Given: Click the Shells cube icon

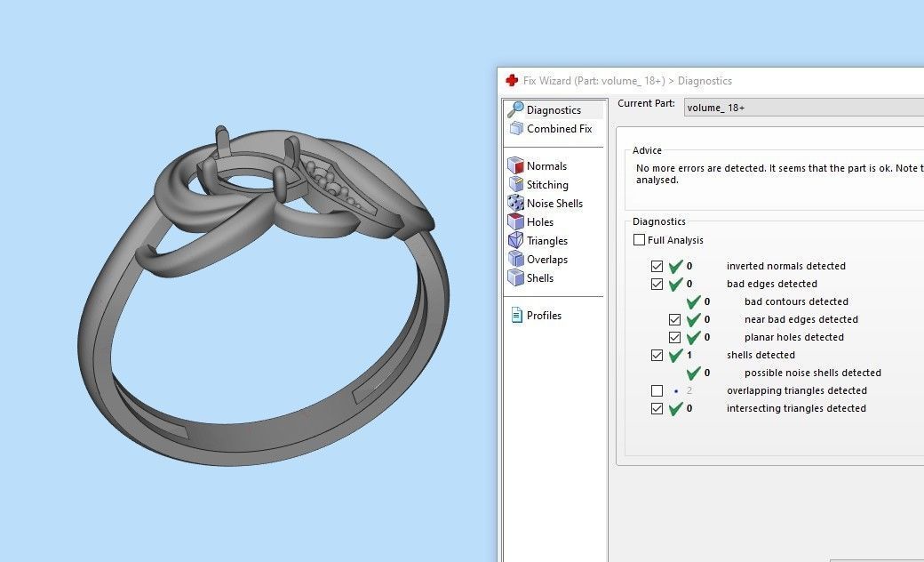Looking at the screenshot, I should coord(515,277).
